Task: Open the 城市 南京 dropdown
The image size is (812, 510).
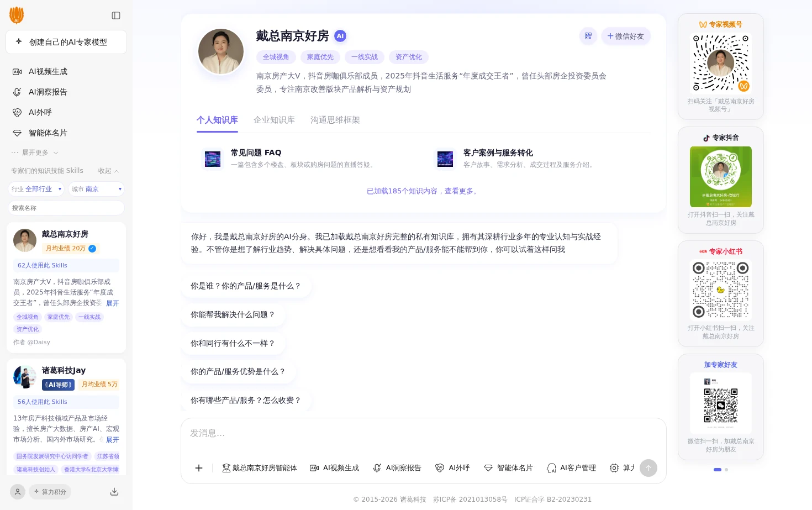Action: [96, 189]
